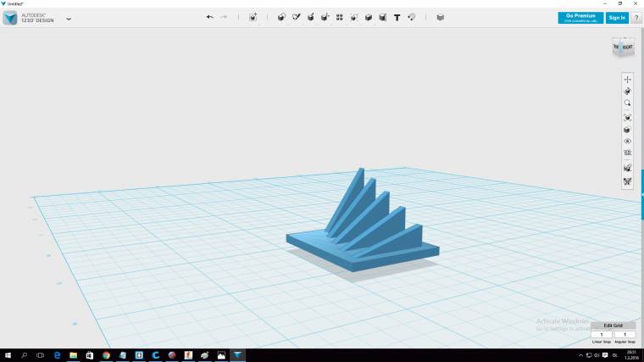Open the Combine tools menu
This screenshot has height=362, width=644.
point(369,17)
